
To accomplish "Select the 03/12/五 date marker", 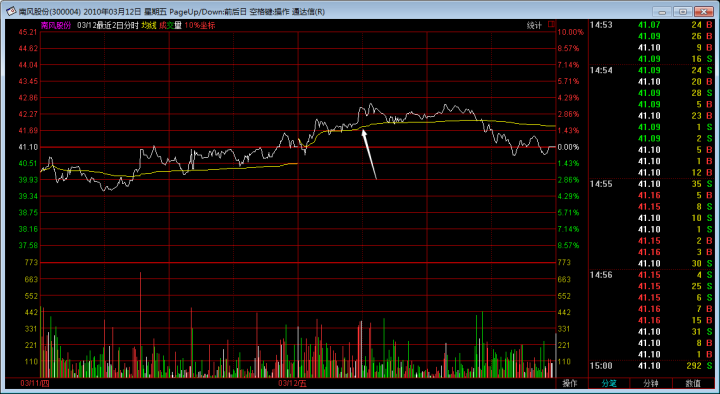I will (x=292, y=383).
